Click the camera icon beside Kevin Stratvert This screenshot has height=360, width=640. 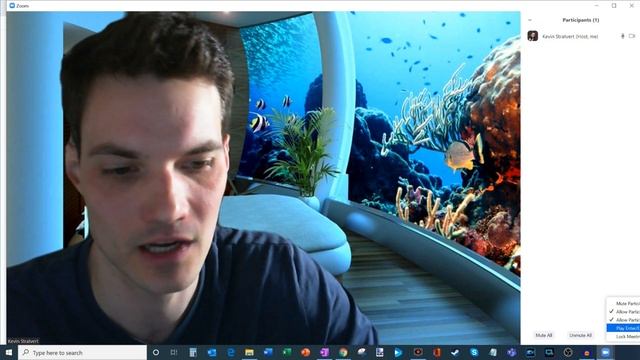point(632,36)
